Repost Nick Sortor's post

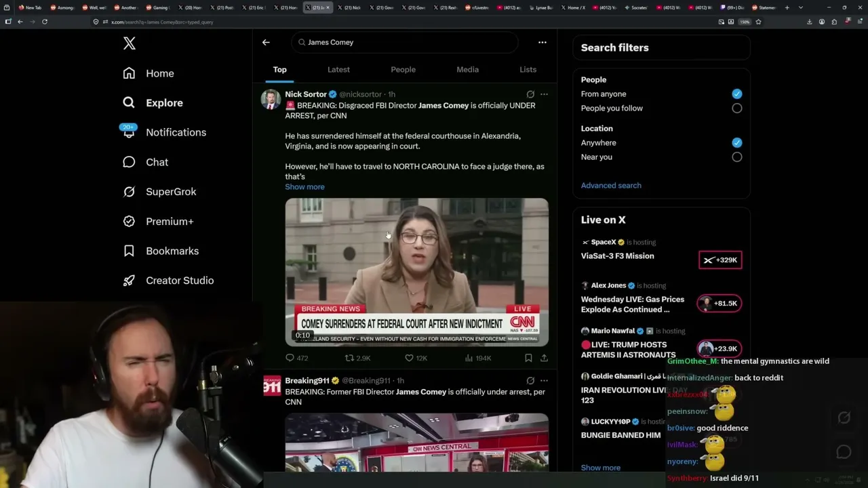tap(357, 358)
